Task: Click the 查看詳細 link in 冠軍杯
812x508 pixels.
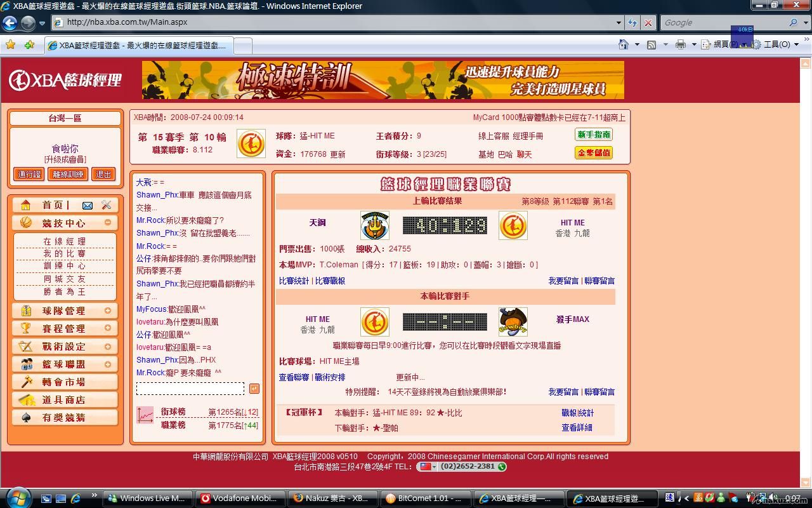Action: click(577, 427)
